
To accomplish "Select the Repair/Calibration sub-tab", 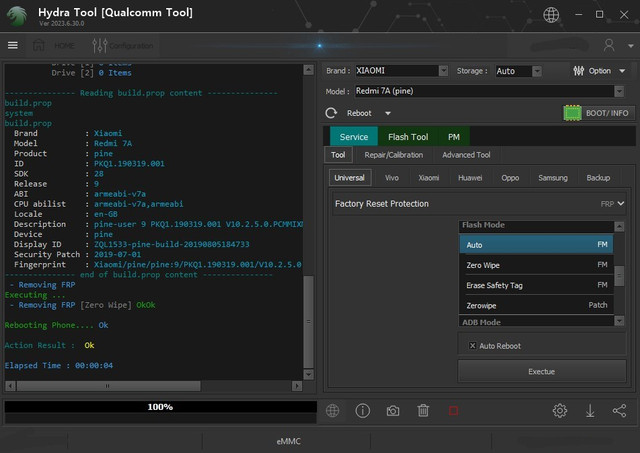I will click(x=393, y=155).
